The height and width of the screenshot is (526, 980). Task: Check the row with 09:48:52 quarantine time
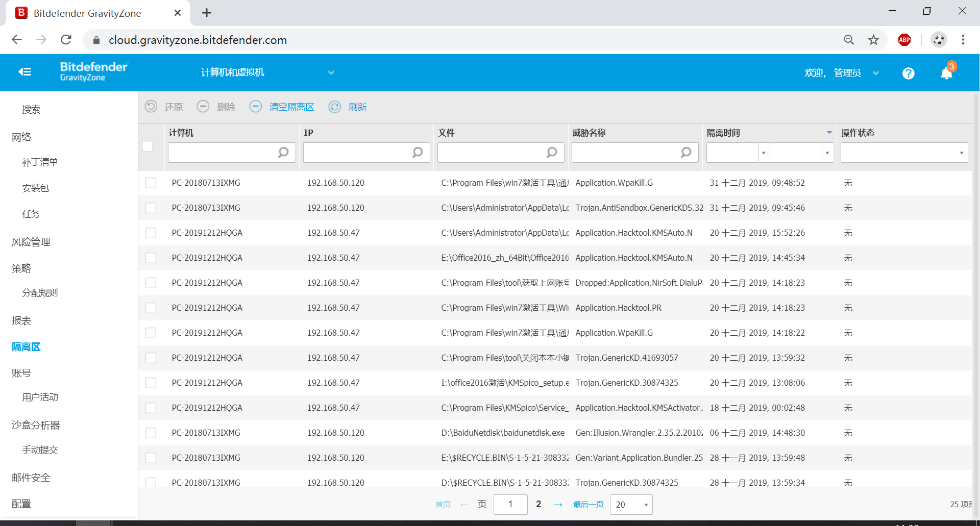click(151, 183)
